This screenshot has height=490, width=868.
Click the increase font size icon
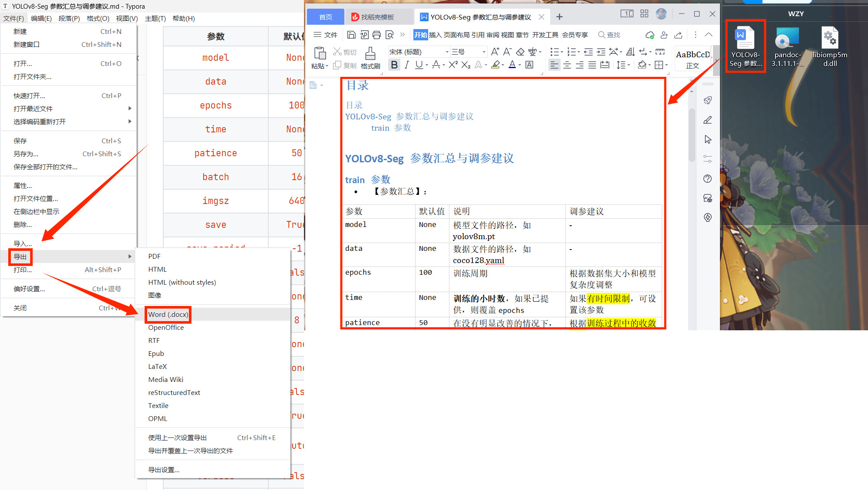point(495,52)
